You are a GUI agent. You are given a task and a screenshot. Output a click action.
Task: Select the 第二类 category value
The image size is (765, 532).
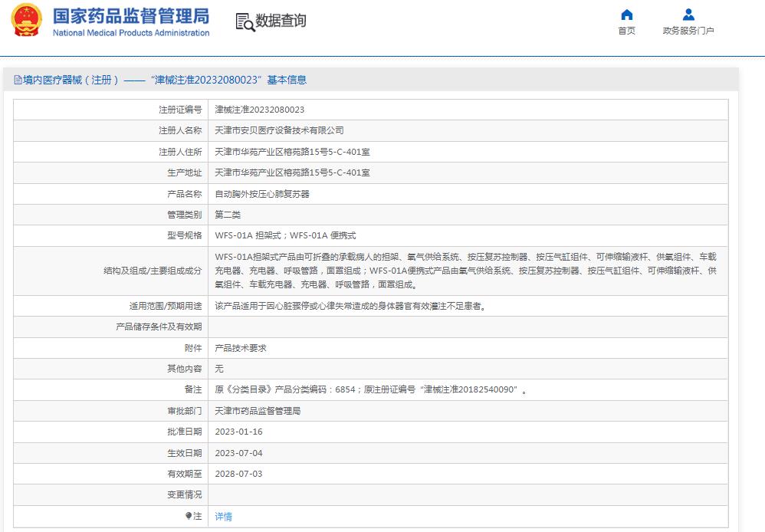(x=228, y=215)
